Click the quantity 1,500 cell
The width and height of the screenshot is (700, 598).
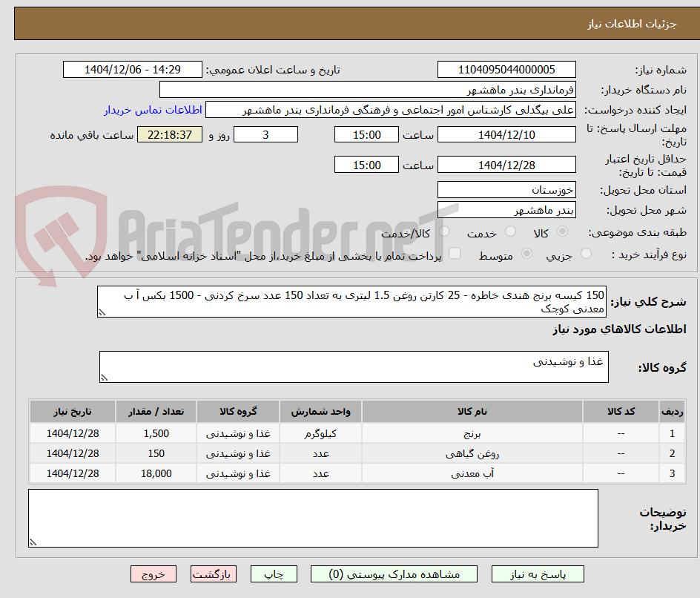coord(156,433)
